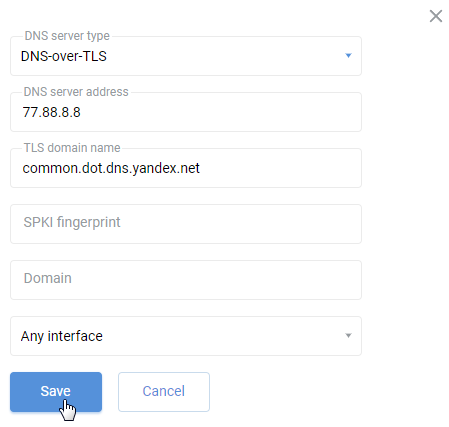Click the Any interface value text

pyautogui.click(x=62, y=336)
